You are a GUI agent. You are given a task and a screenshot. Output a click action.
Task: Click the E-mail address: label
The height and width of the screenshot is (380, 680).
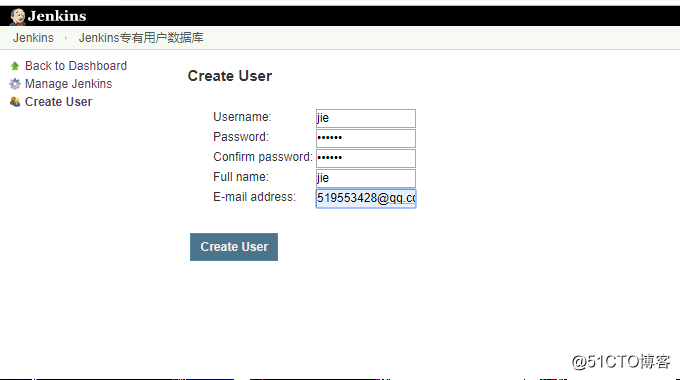pyautogui.click(x=254, y=197)
